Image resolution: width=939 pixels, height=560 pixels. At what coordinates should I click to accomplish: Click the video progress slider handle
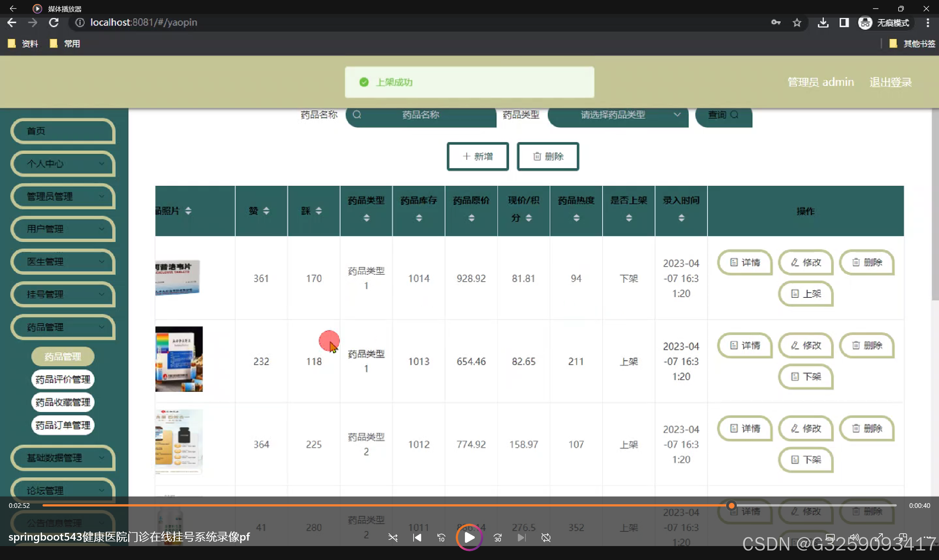coord(731,505)
